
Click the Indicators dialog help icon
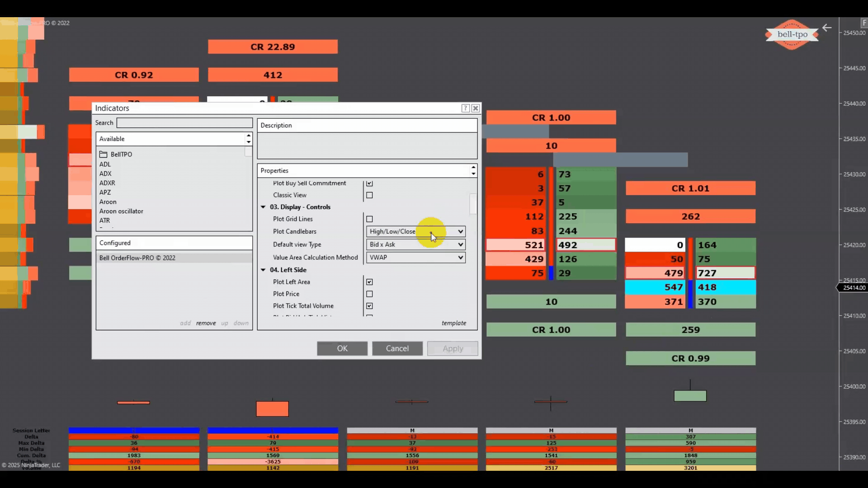tap(465, 108)
